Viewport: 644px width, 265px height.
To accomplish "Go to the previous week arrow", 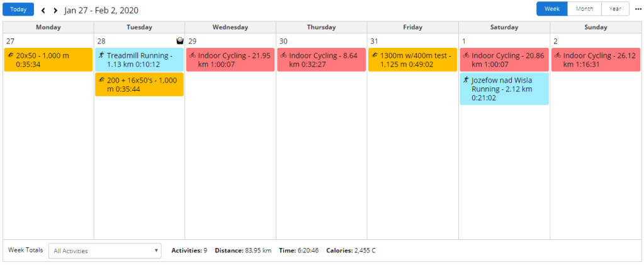I will [43, 10].
